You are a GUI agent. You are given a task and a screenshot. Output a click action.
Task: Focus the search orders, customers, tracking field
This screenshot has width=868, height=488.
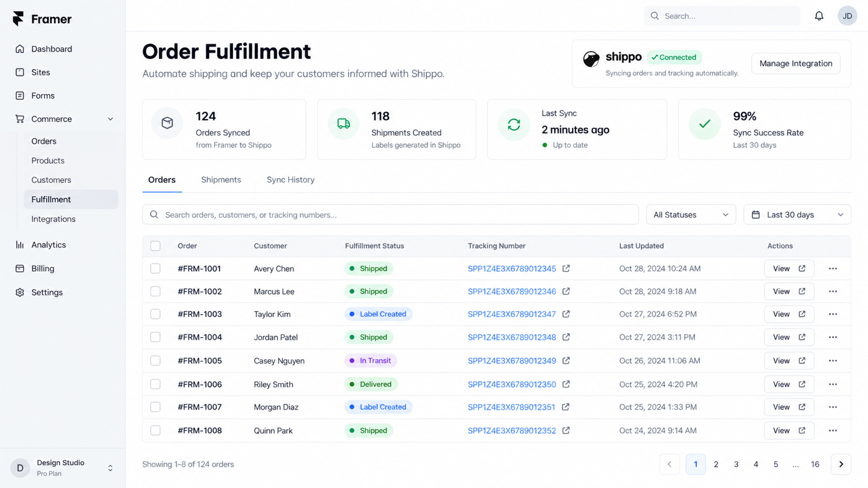pos(391,215)
